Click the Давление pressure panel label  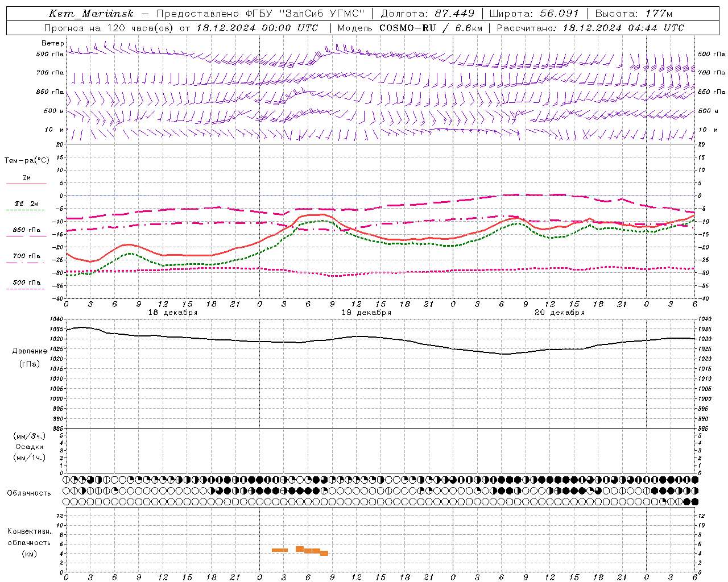30,351
